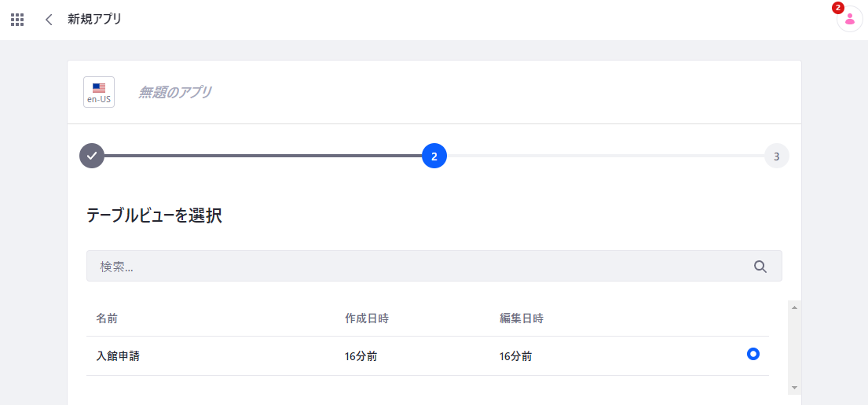Sort by 編集日時 column header
The height and width of the screenshot is (405, 868).
521,318
